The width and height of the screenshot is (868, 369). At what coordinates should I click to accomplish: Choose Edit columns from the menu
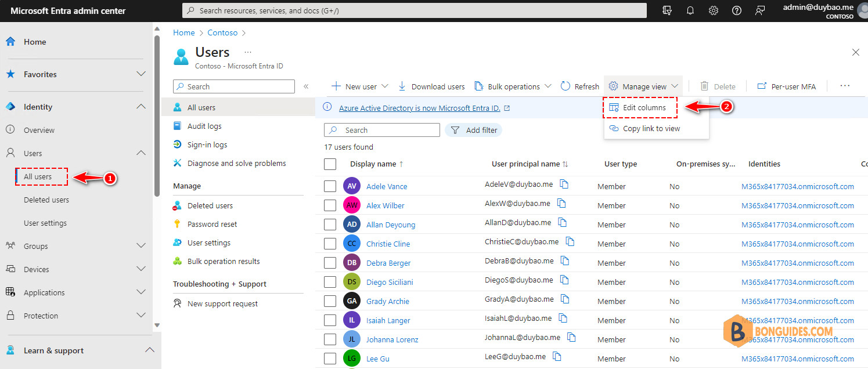point(641,108)
